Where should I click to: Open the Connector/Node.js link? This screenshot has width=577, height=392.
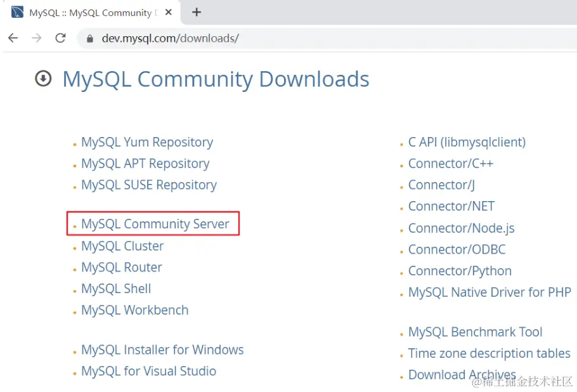(x=461, y=228)
